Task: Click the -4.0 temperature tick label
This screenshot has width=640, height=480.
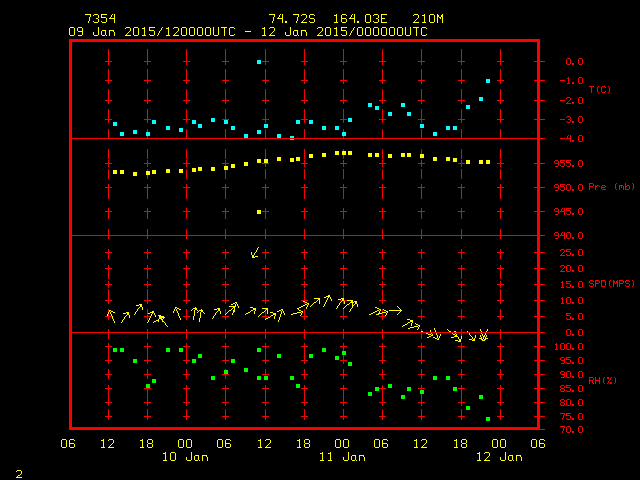Action: click(571, 139)
